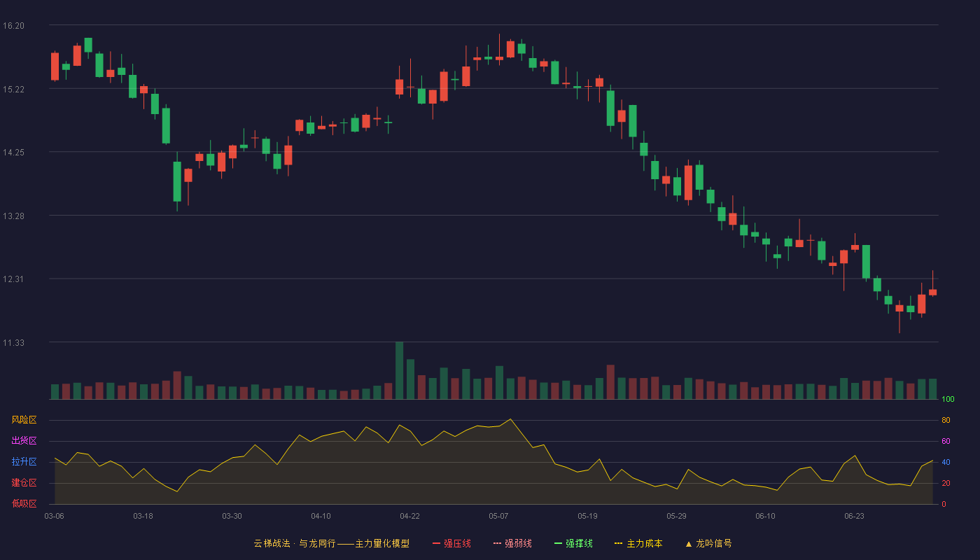Click the 05-07 date label
980x560 pixels.
click(498, 516)
